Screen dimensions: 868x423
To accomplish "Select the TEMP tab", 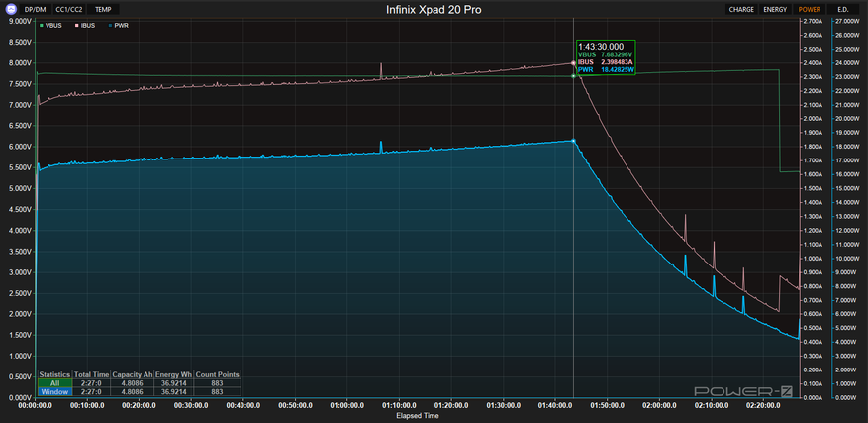I will pos(104,9).
